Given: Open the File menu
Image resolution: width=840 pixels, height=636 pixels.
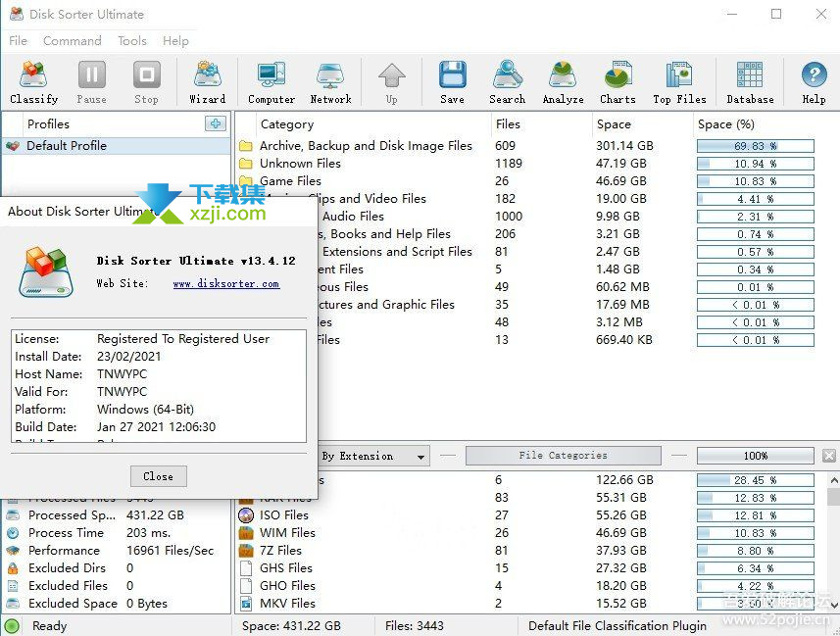Looking at the screenshot, I should click(18, 41).
